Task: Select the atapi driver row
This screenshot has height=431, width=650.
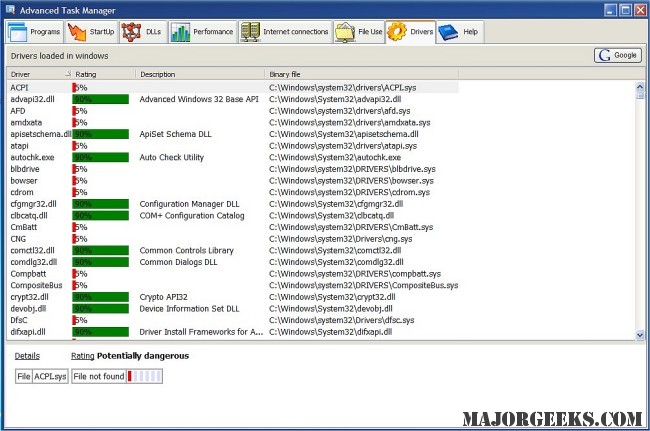Action: tap(234, 146)
